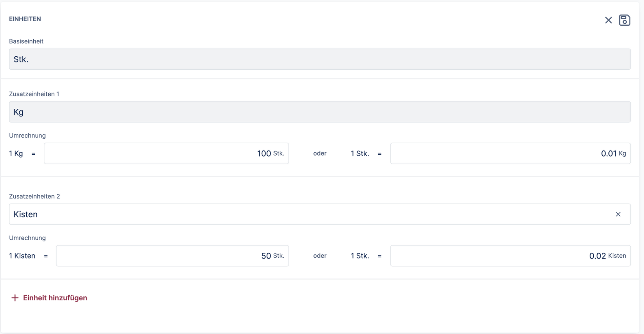The height and width of the screenshot is (334, 644).
Task: Clear the Kisten unit with its X icon
Action: pos(618,214)
